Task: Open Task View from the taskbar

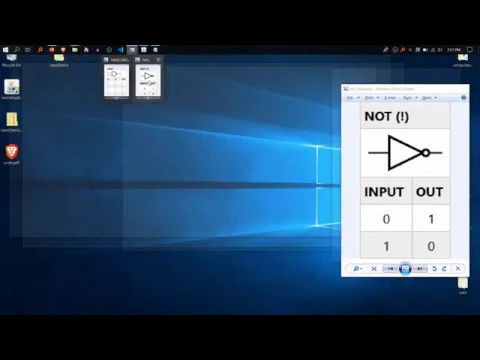Action: (x=28, y=50)
